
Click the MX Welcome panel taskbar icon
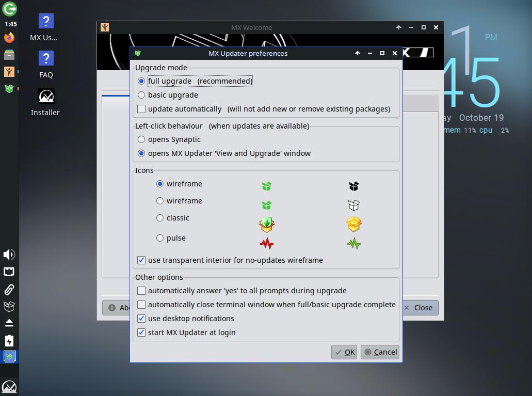point(9,72)
